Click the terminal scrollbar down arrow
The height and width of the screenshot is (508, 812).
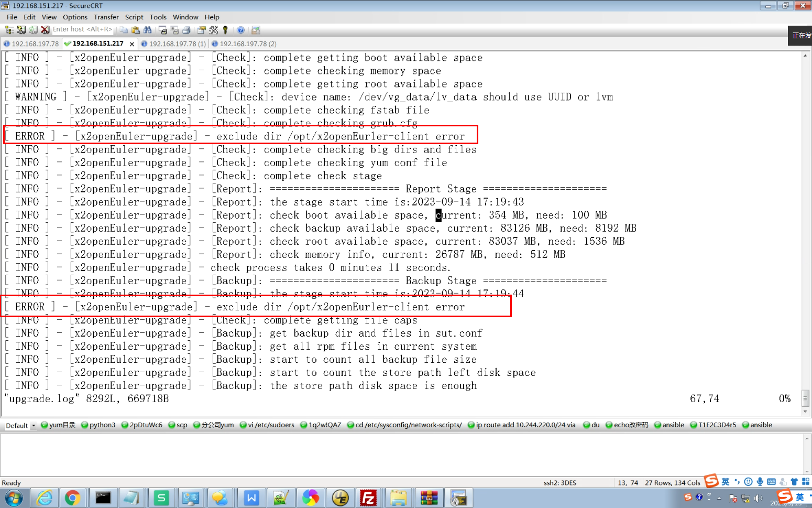point(806,412)
